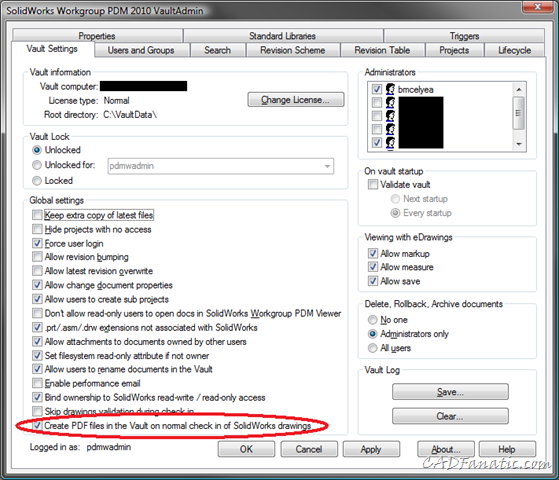Select 'Every startup' radio option
This screenshot has width=559, height=480.
395,213
